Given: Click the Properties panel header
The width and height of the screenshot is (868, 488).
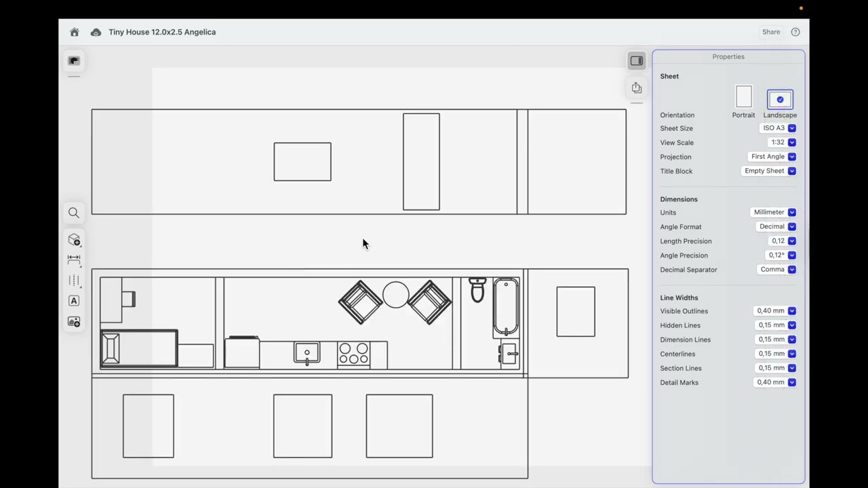Looking at the screenshot, I should pos(728,57).
